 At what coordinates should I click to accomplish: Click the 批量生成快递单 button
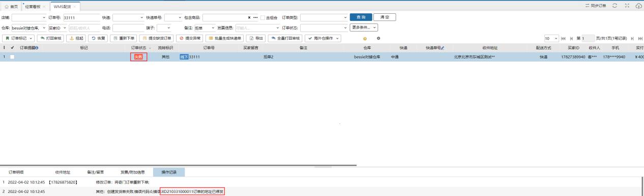[x=225, y=38]
